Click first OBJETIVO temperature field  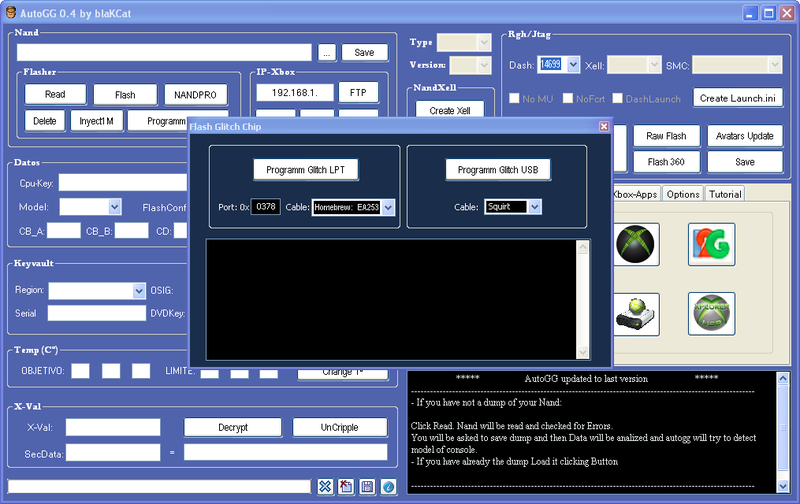pyautogui.click(x=81, y=371)
